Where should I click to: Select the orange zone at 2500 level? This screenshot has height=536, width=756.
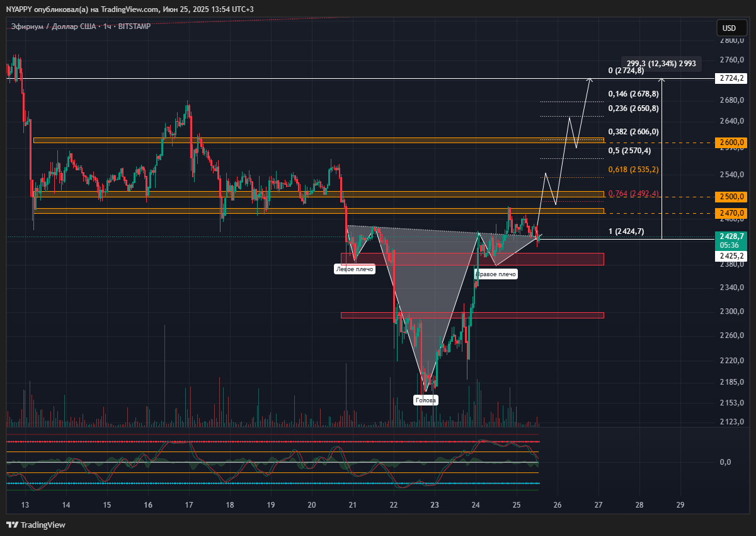(318, 194)
